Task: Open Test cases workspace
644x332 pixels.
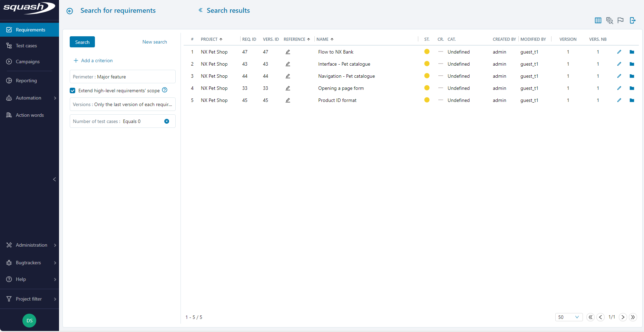Action: [x=26, y=46]
